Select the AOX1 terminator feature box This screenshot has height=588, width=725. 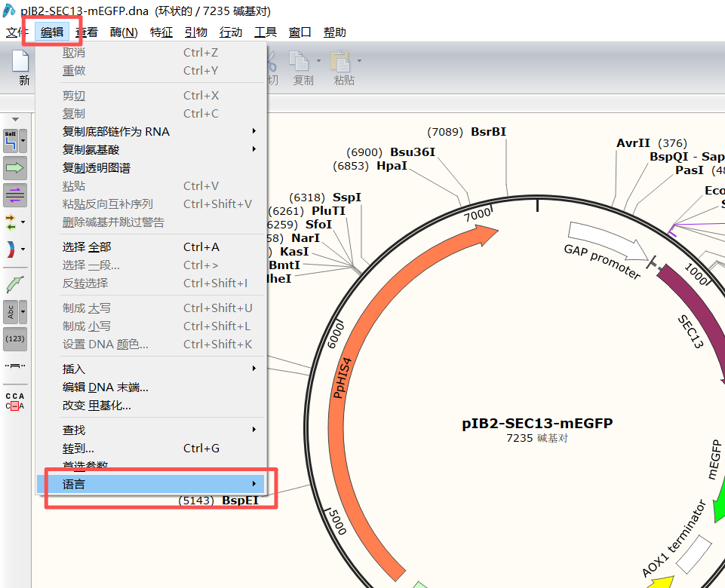tap(693, 554)
